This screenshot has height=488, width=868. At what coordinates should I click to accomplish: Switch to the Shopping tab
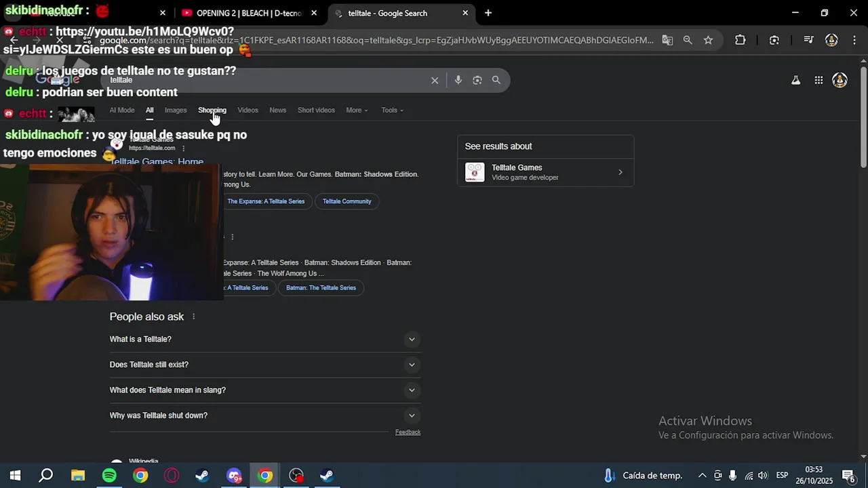[x=212, y=110]
